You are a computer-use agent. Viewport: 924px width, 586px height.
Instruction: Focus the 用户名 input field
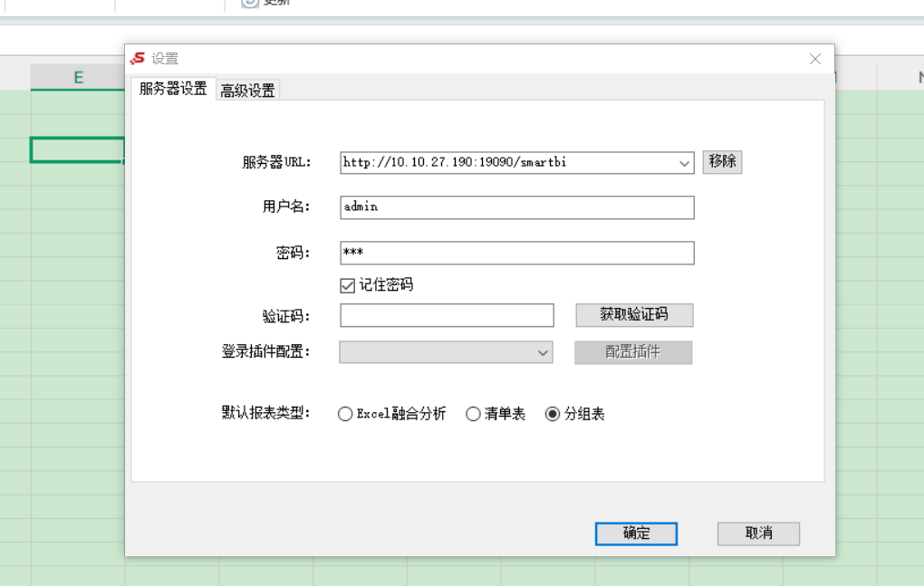516,207
